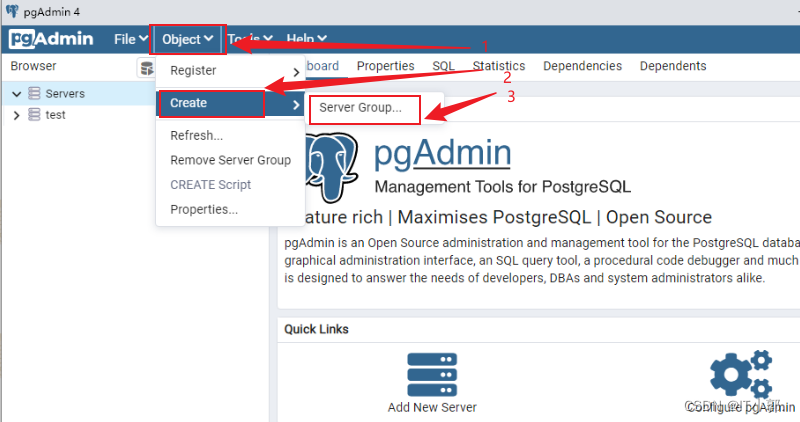
Task: Open the Help menu
Action: [306, 39]
